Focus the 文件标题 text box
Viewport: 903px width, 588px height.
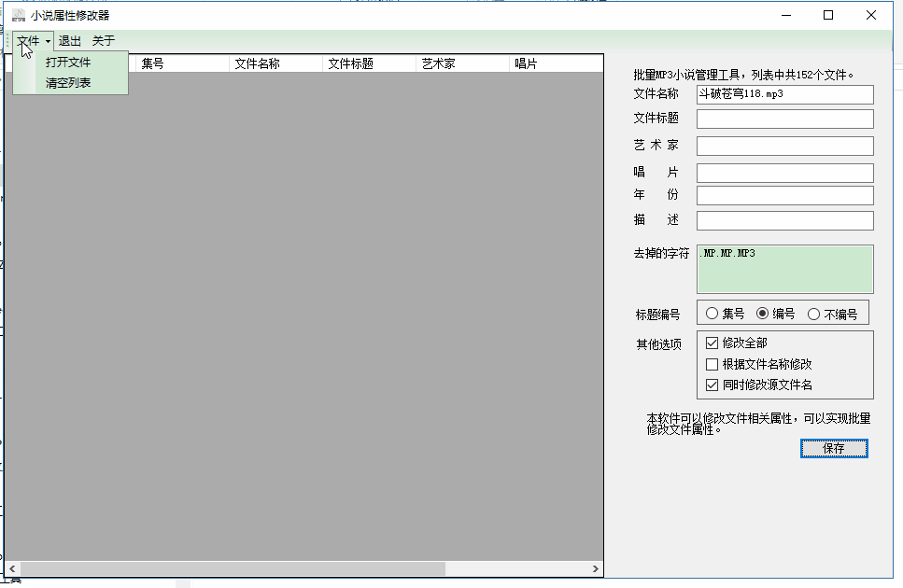click(784, 119)
